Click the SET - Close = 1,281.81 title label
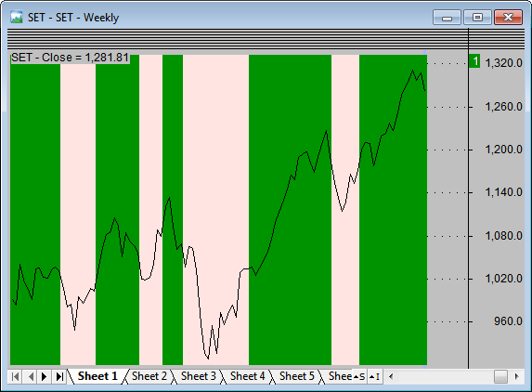 point(70,58)
